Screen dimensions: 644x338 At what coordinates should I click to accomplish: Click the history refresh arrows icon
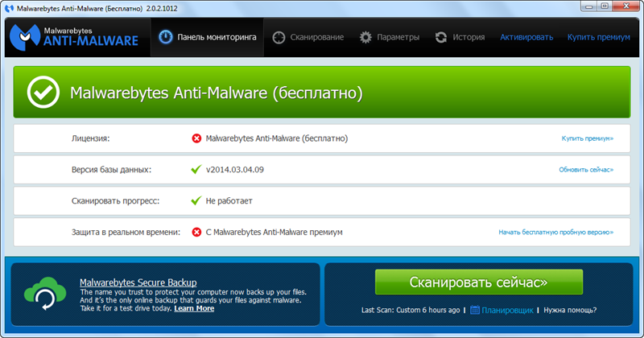tap(441, 37)
